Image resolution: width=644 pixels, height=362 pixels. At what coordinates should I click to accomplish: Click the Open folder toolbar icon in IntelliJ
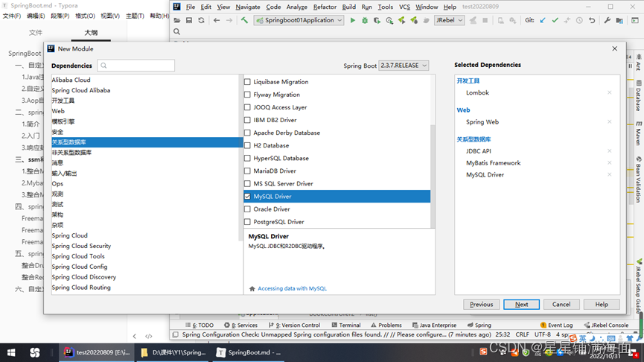click(x=177, y=20)
